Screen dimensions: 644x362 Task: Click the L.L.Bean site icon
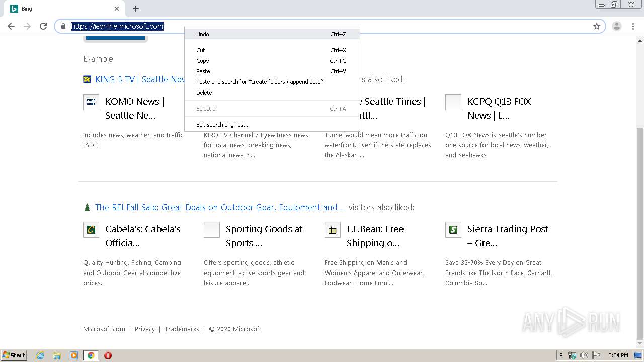pos(333,230)
